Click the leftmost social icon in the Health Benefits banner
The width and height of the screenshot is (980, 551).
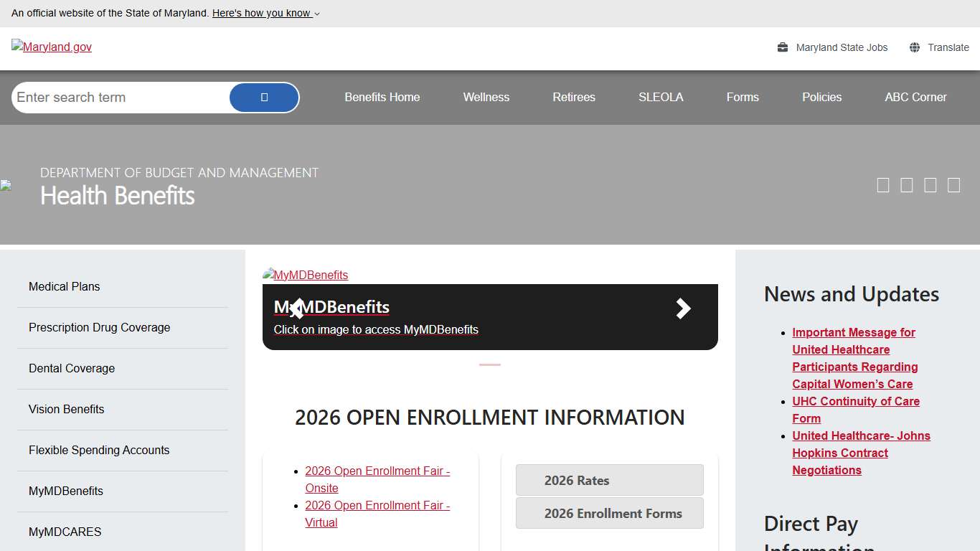point(883,185)
